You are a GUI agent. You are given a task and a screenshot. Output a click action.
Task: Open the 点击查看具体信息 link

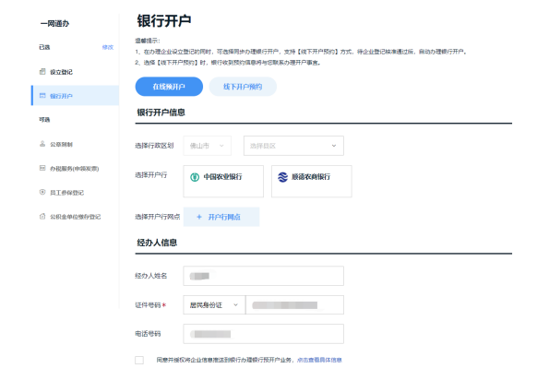coord(319,360)
